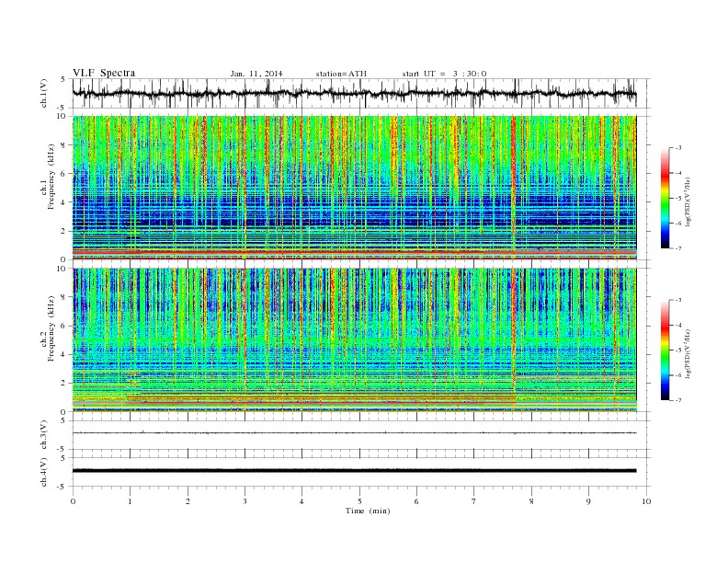Click the "Time (min)" axis label
Screen dimensions: 728x563
click(368, 511)
